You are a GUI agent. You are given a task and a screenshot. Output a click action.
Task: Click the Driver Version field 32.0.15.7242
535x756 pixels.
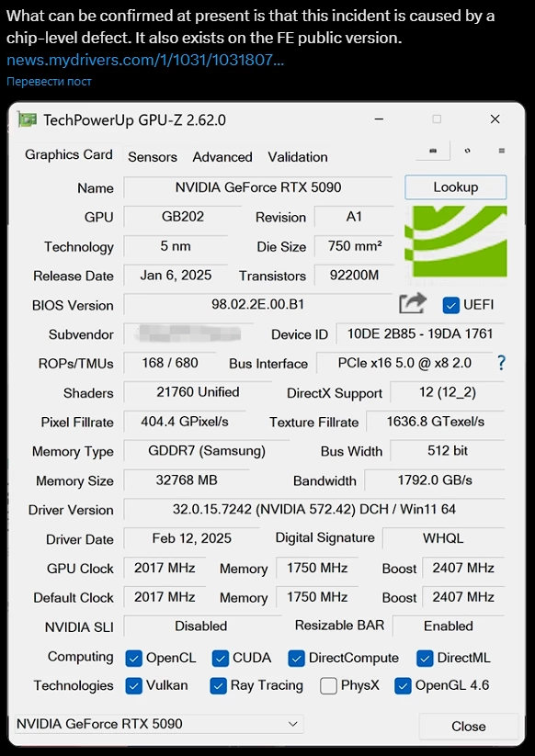314,510
